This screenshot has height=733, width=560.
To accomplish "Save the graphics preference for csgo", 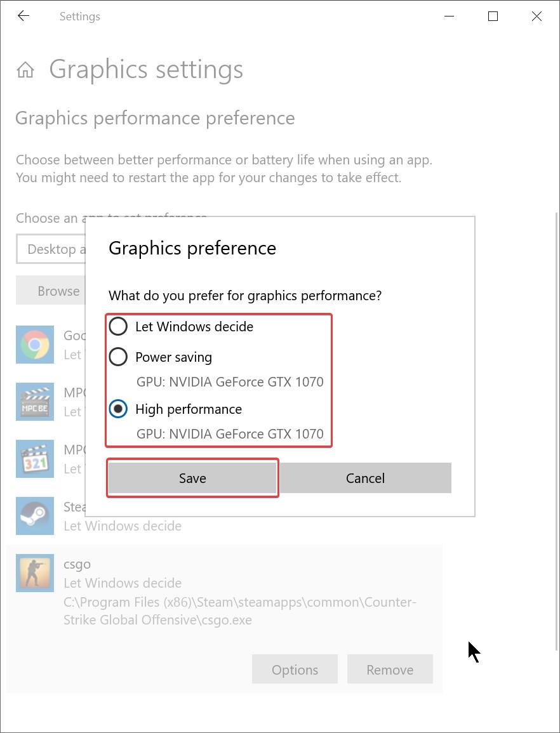I will (x=192, y=478).
